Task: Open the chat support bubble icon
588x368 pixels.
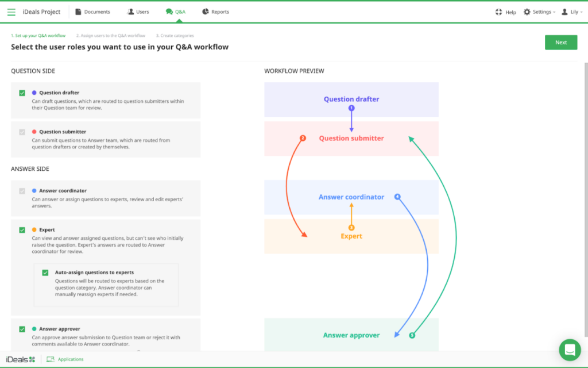Action: click(x=570, y=350)
